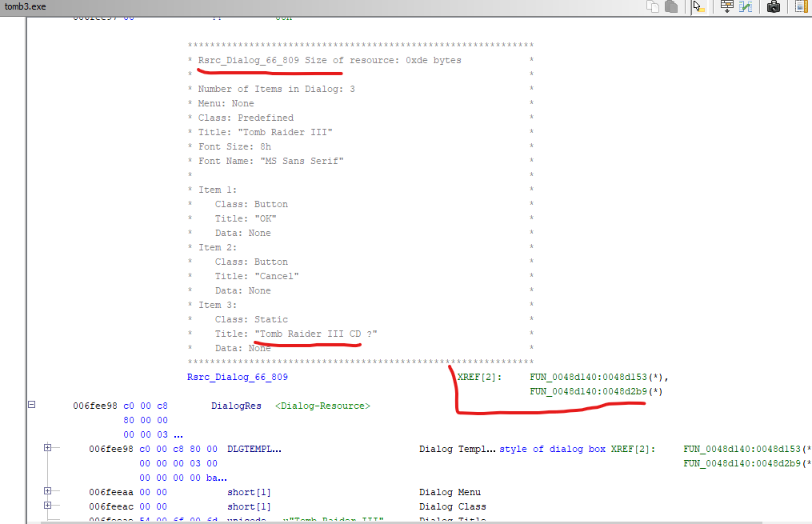This screenshot has width=812, height=524.
Task: Expand the Dialog Menu short[1] row
Action: point(47,492)
